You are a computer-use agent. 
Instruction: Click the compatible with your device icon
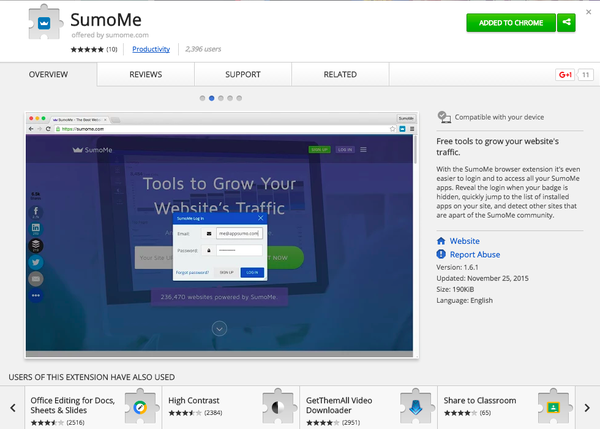click(444, 117)
